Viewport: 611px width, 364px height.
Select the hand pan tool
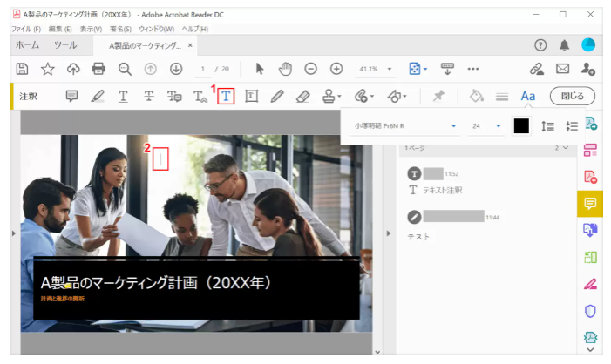pos(284,69)
